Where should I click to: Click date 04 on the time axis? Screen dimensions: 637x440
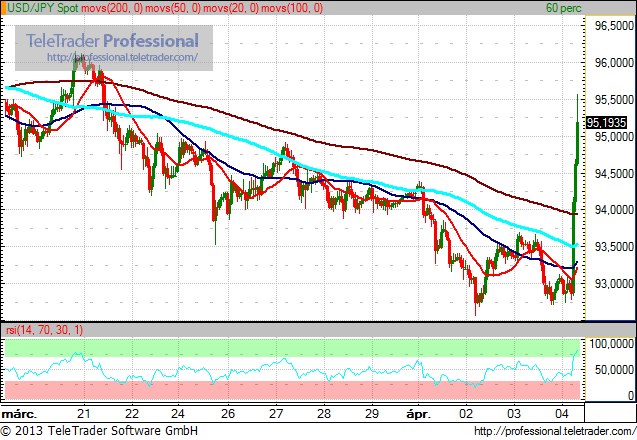[x=562, y=414]
